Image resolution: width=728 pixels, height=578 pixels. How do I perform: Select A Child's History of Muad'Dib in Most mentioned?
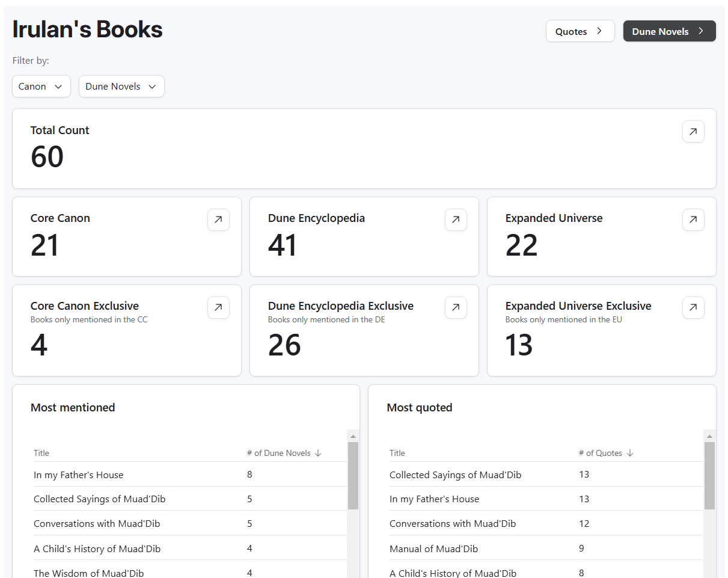(190, 548)
